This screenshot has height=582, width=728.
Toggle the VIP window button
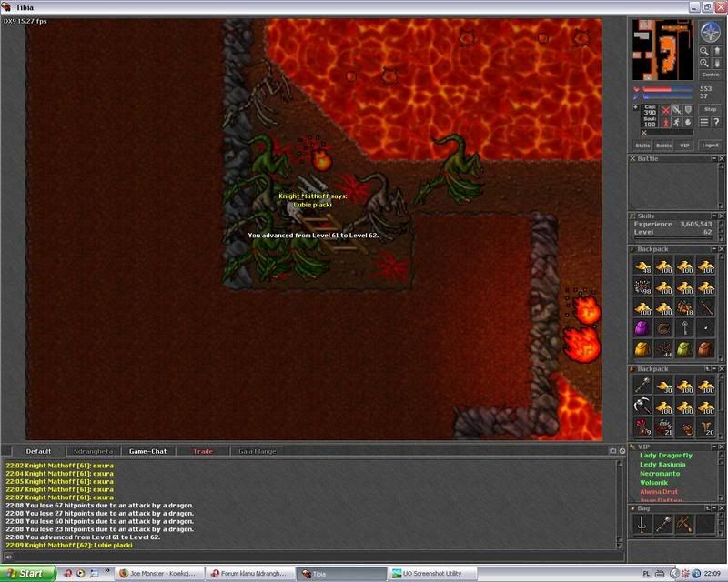(x=684, y=145)
